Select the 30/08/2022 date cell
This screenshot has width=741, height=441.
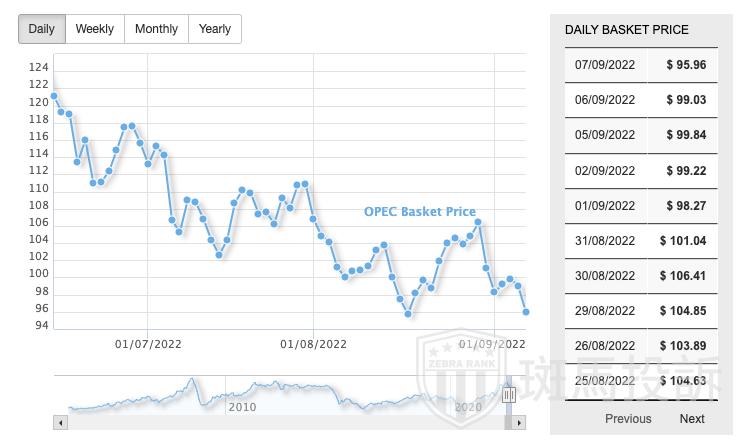pos(605,276)
